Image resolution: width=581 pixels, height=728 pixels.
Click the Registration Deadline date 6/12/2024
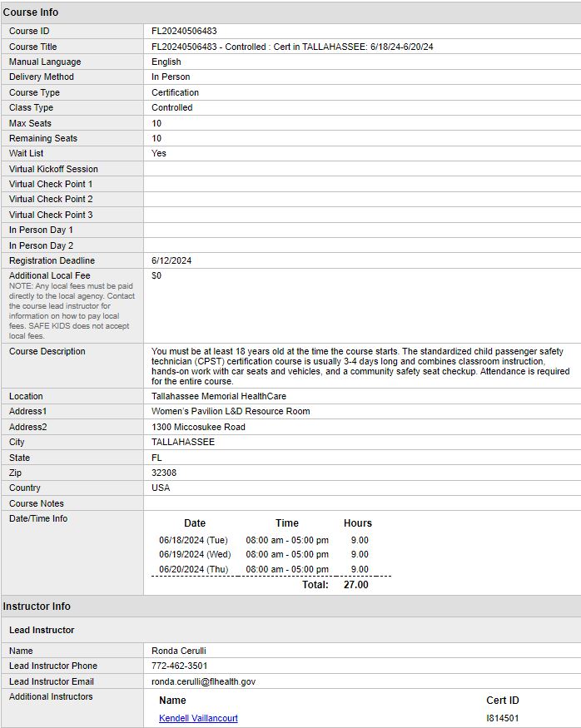click(x=171, y=260)
